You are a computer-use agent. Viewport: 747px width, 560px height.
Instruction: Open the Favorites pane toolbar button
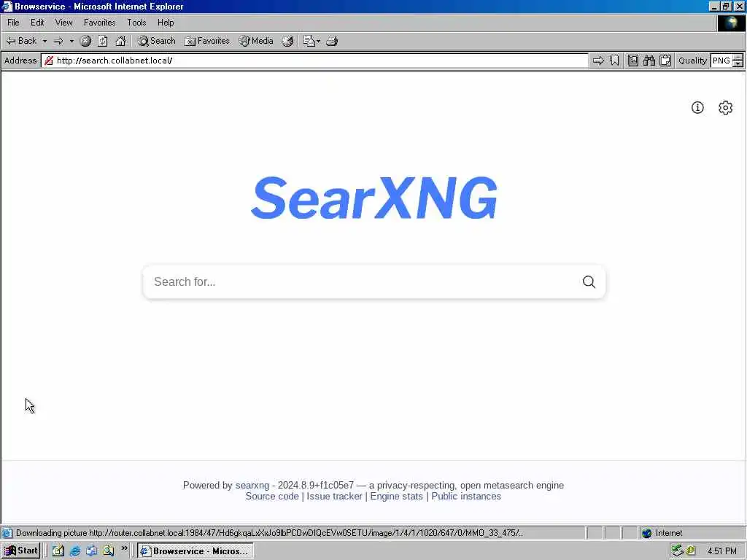pyautogui.click(x=207, y=41)
